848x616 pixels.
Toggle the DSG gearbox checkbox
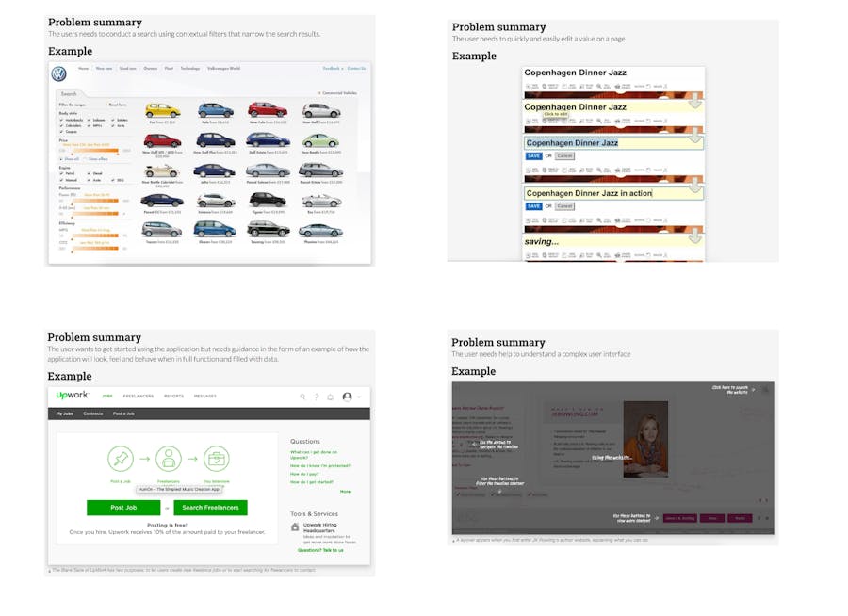(x=114, y=180)
